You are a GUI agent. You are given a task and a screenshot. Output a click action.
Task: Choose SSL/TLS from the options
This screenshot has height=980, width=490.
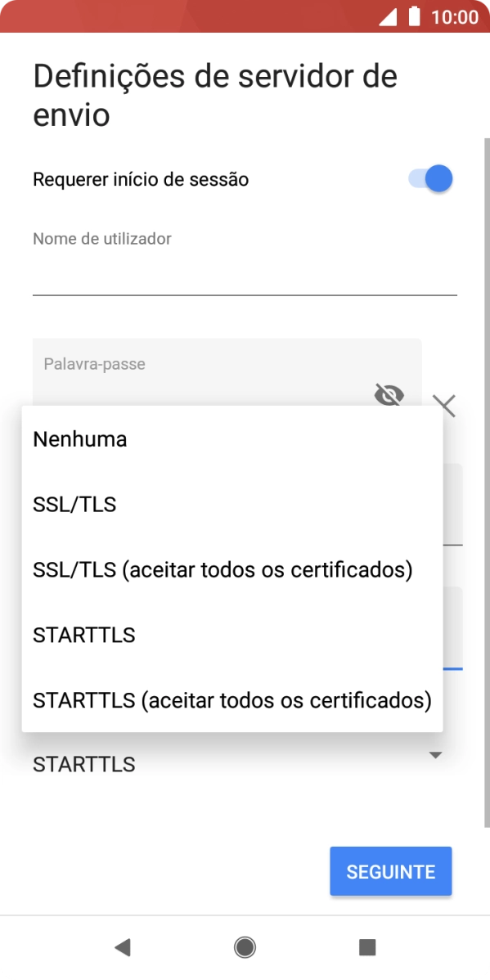click(x=74, y=504)
